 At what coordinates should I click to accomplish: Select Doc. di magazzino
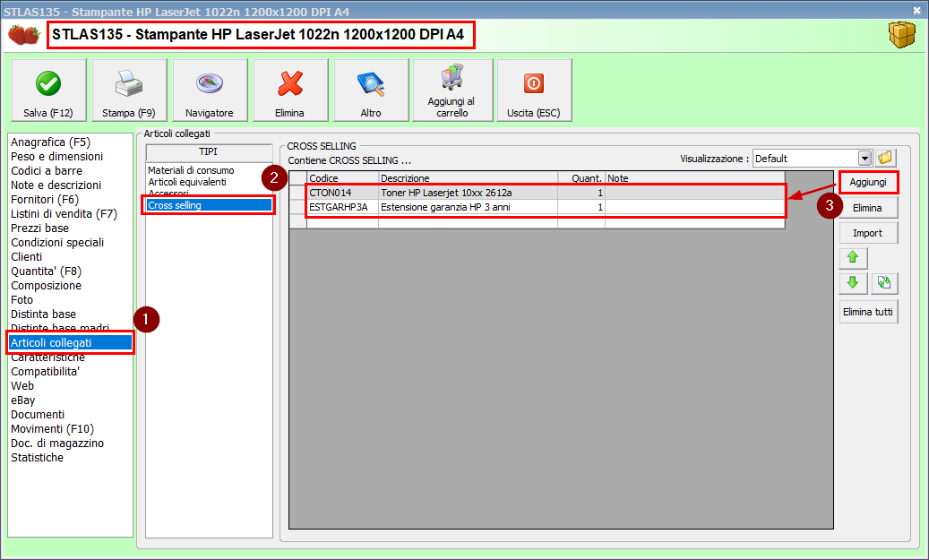57,444
